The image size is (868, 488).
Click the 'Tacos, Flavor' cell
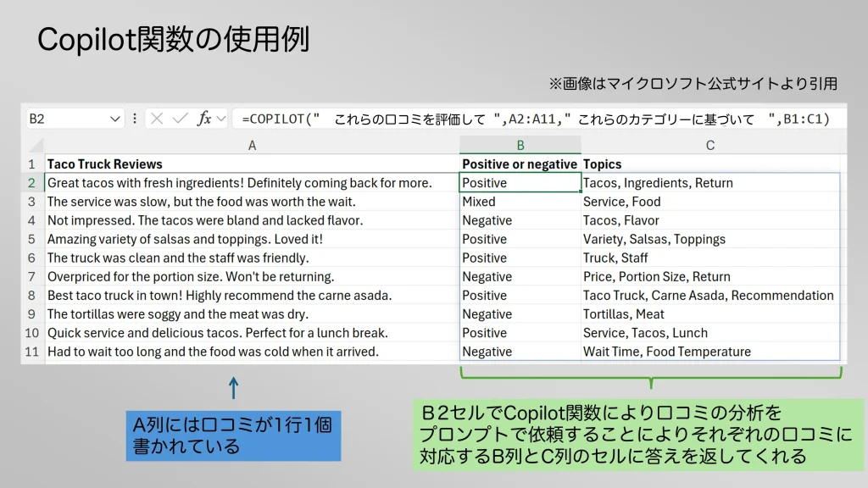tap(710, 221)
